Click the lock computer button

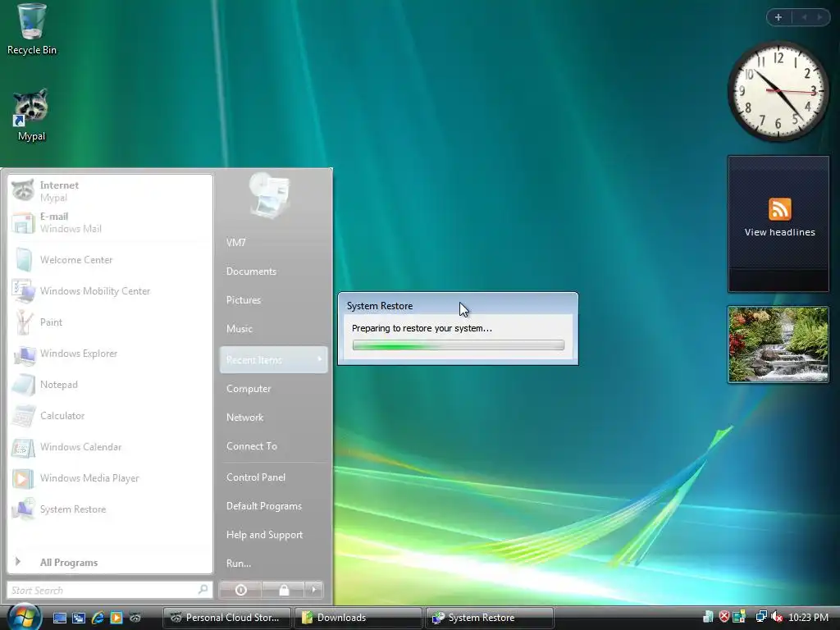pos(284,590)
